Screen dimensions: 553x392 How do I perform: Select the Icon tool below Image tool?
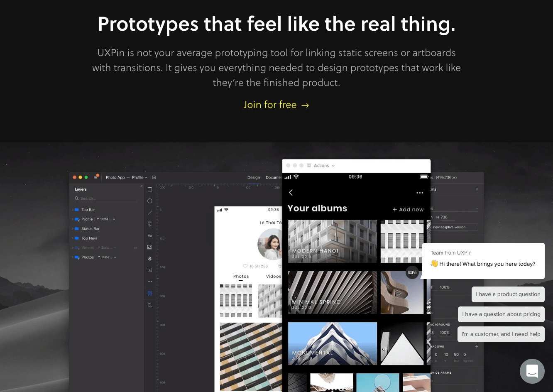tap(150, 258)
